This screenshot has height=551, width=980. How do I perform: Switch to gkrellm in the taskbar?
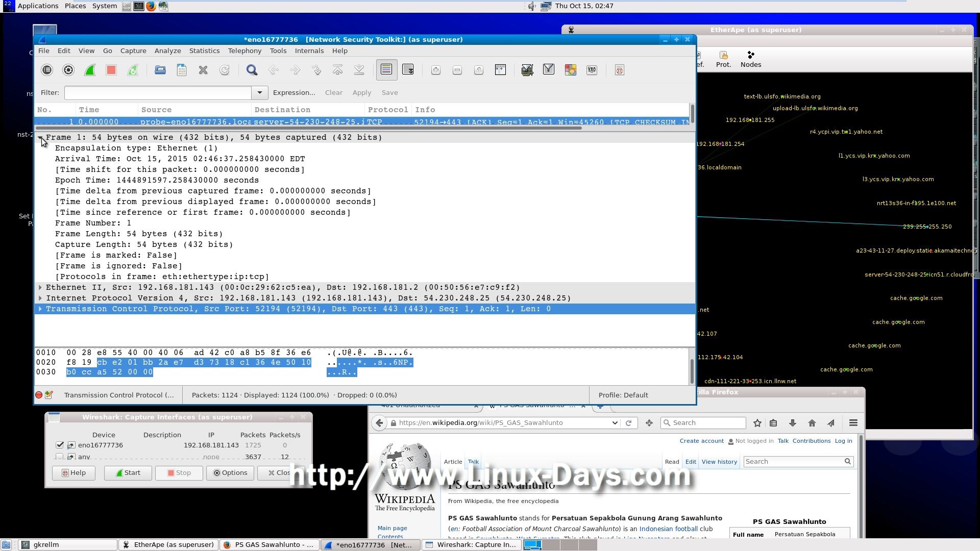pyautogui.click(x=68, y=545)
